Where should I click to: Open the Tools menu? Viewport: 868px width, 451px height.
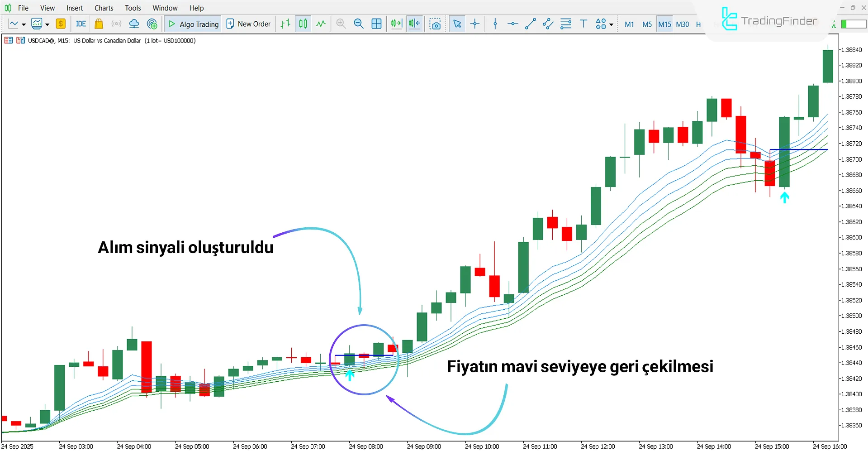133,8
